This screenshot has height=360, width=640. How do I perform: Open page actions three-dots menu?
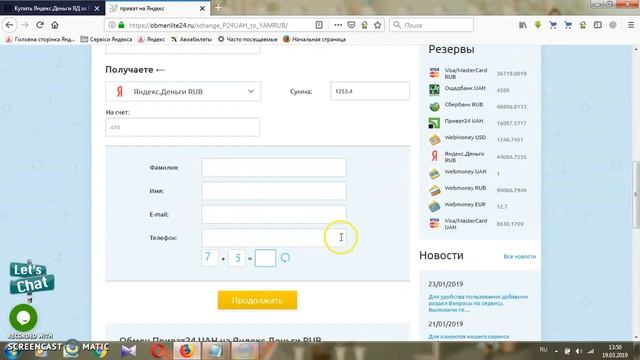[338, 25]
